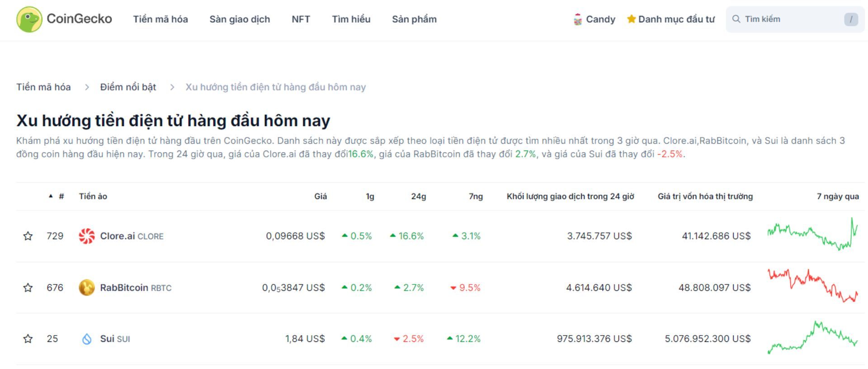This screenshot has height=369, width=868.
Task: Sort by 1g change column
Action: 370,196
